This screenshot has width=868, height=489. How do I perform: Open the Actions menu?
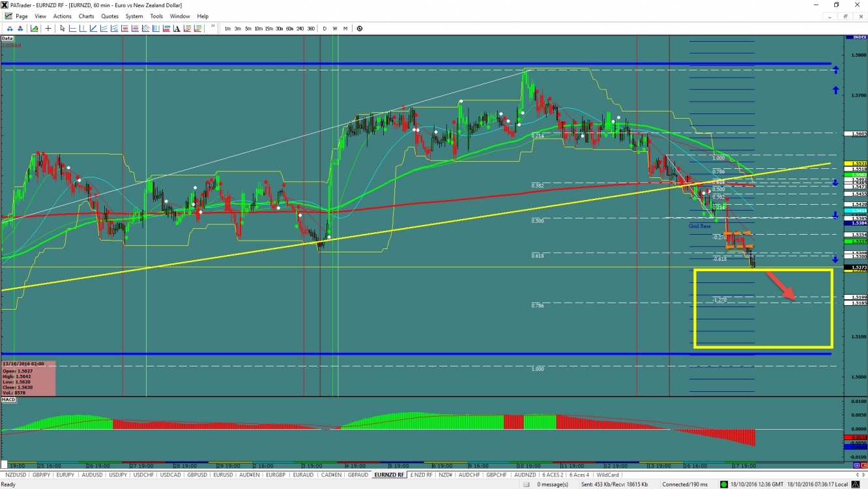click(63, 16)
